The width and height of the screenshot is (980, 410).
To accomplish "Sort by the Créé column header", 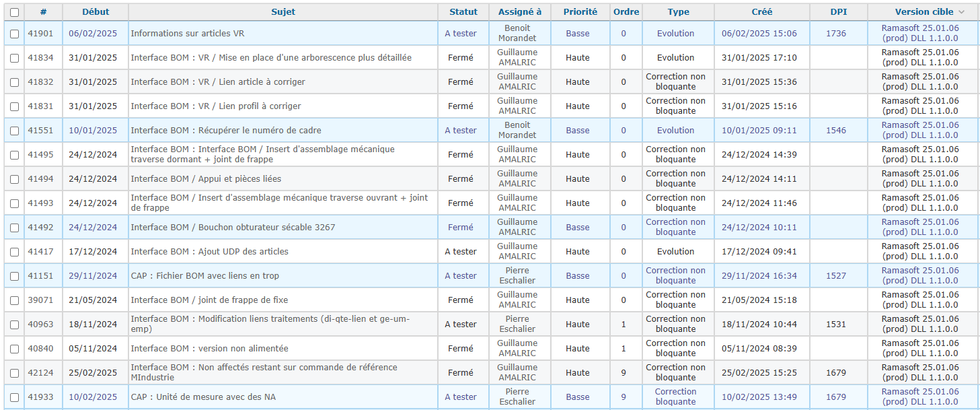I will [761, 12].
